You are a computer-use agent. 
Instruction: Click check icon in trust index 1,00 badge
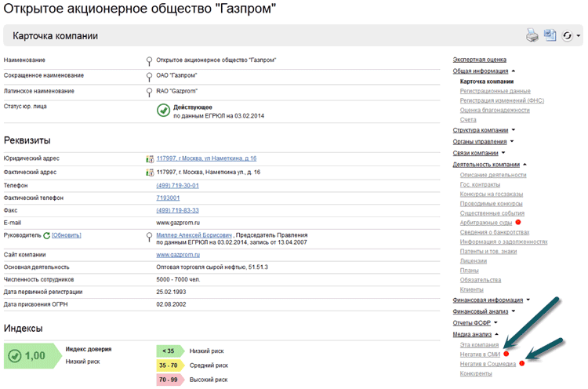15,355
